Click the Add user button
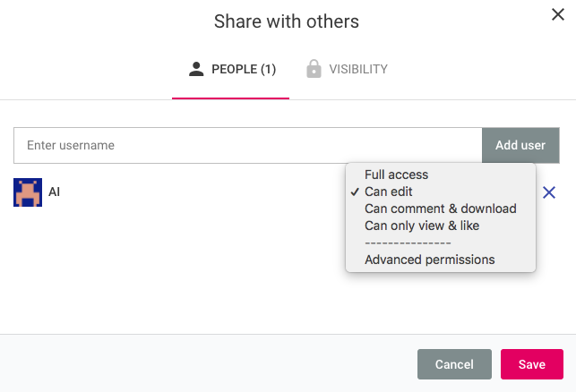The width and height of the screenshot is (576, 392). point(520,145)
